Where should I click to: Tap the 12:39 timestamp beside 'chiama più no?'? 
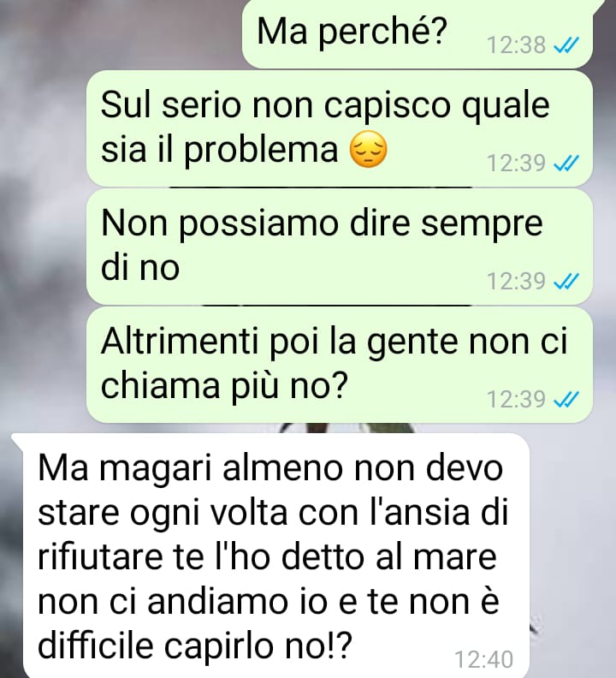[517, 400]
